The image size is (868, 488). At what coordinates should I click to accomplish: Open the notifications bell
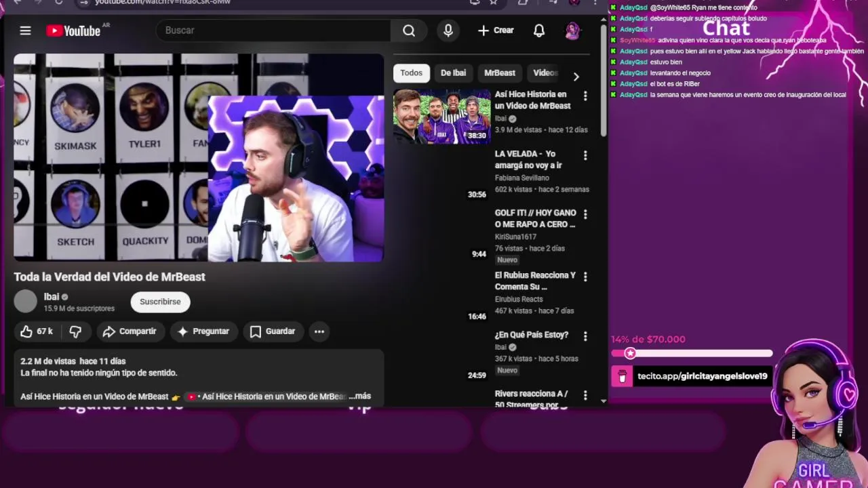(x=539, y=30)
